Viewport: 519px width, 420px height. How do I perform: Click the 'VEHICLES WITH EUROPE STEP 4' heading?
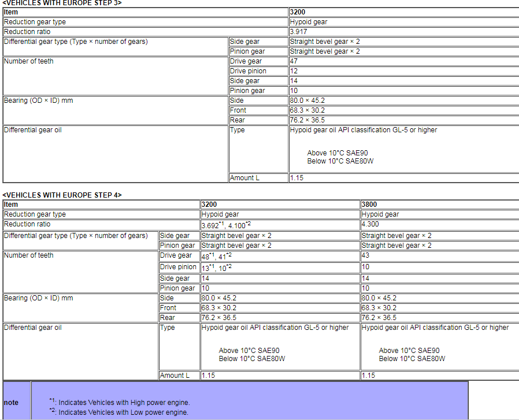[x=62, y=195]
